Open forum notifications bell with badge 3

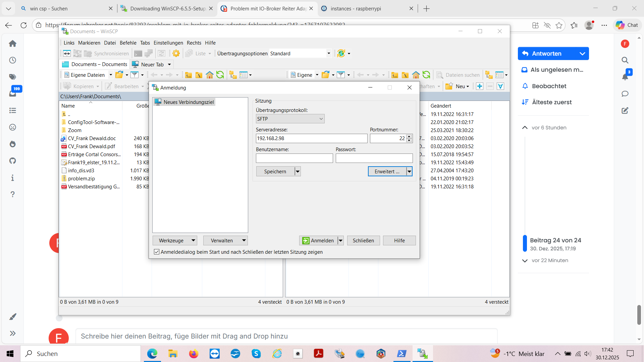(625, 76)
